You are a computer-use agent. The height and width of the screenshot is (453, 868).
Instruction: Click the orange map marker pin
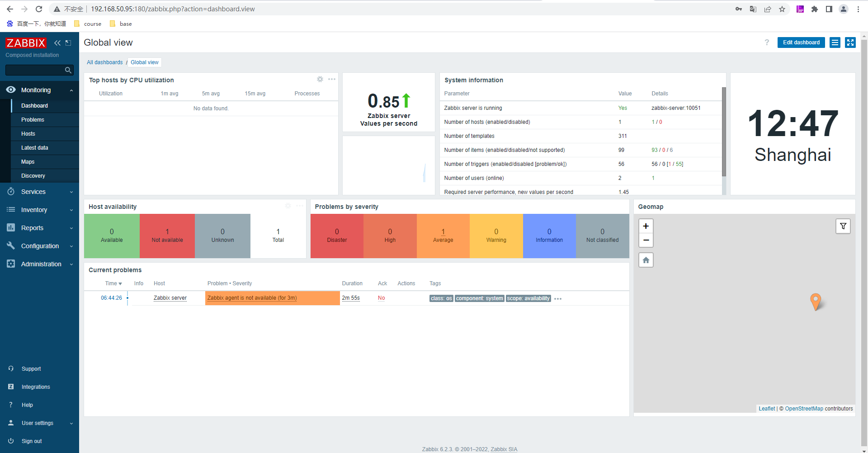tap(816, 302)
